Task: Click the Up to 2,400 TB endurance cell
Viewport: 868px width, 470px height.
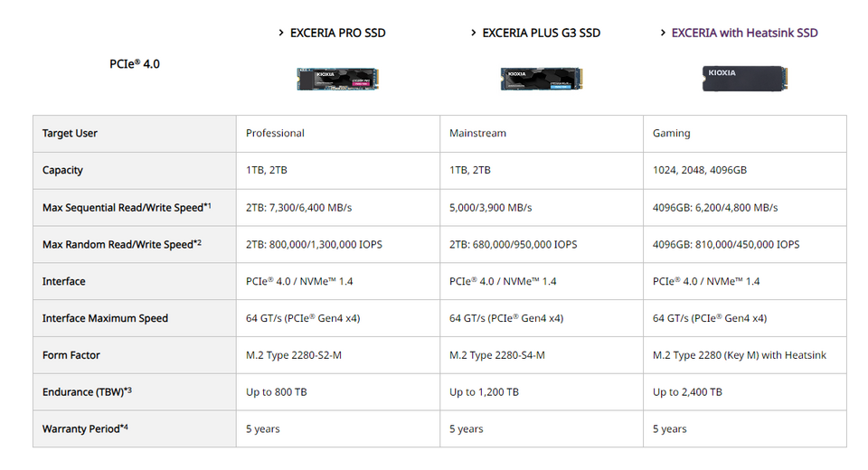Action: tap(745, 392)
